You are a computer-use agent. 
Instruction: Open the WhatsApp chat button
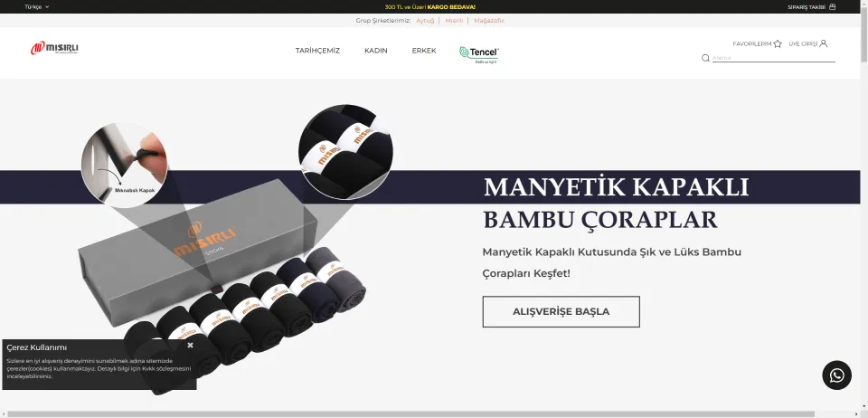[x=836, y=375]
